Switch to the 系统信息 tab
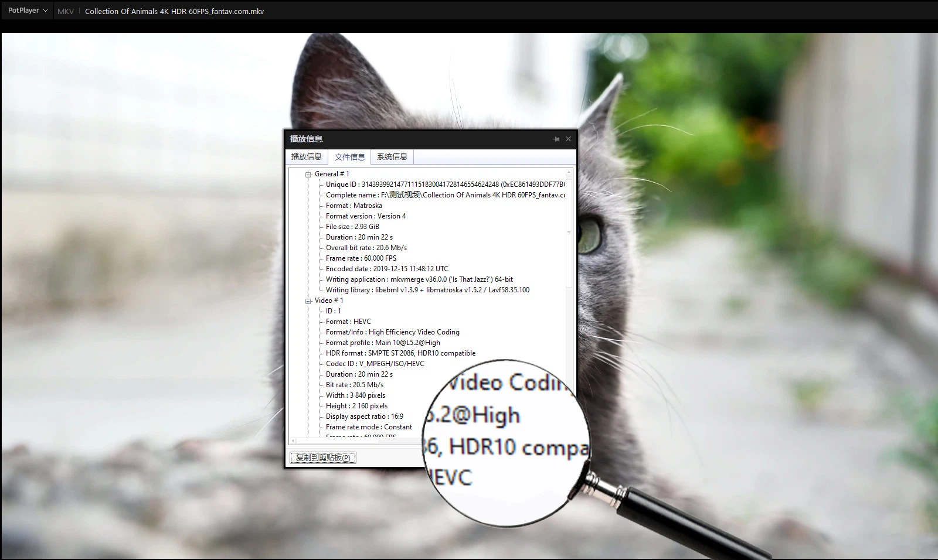Image resolution: width=938 pixels, height=560 pixels. point(392,156)
